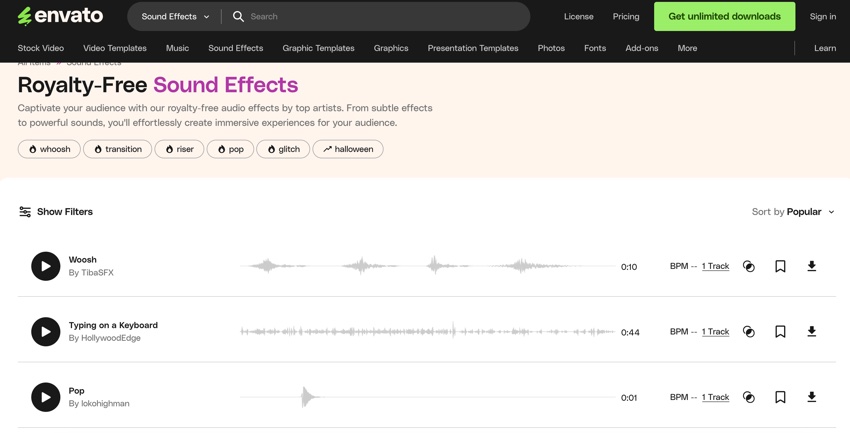
Task: Bookmark the Woosh track
Action: (780, 266)
